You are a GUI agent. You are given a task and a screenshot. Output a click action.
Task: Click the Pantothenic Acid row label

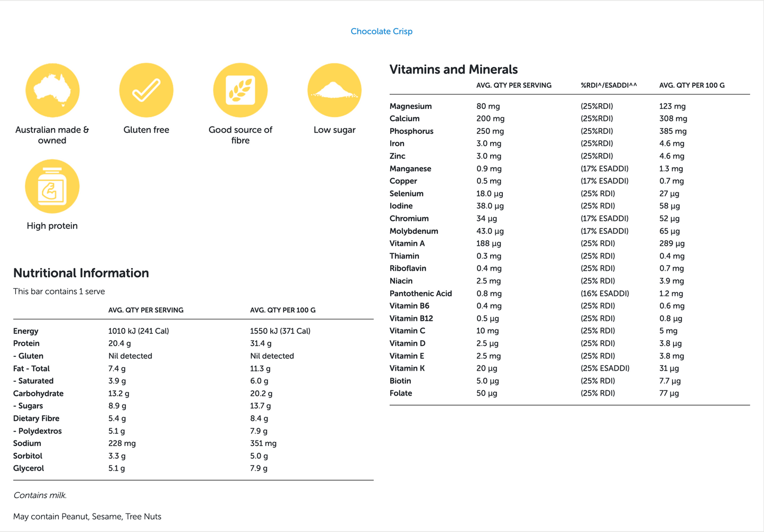[420, 293]
